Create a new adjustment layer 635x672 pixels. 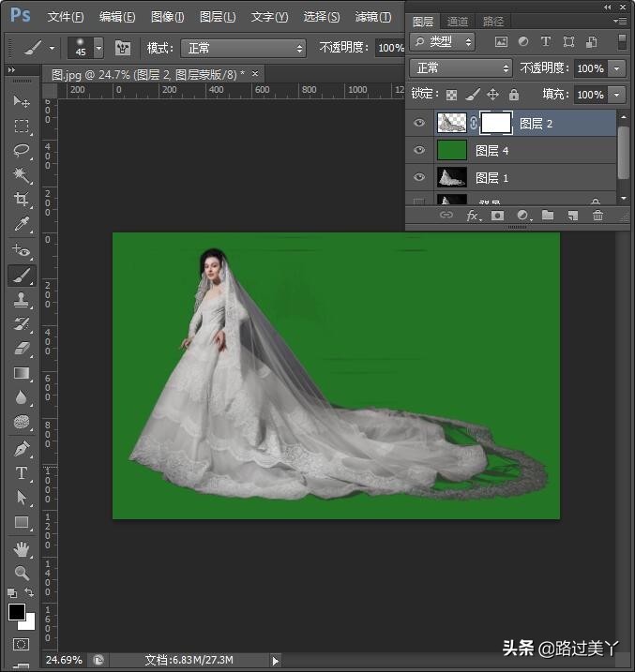[x=523, y=216]
